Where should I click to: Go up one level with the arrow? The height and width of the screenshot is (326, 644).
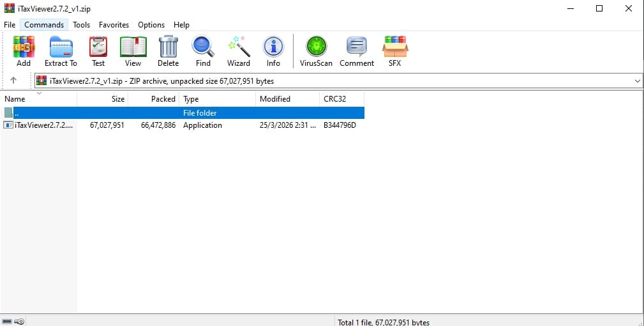click(13, 81)
